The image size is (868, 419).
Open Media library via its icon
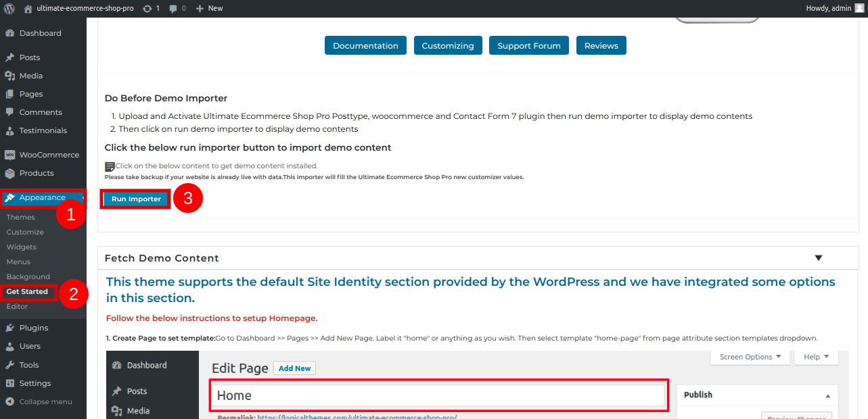[x=9, y=76]
